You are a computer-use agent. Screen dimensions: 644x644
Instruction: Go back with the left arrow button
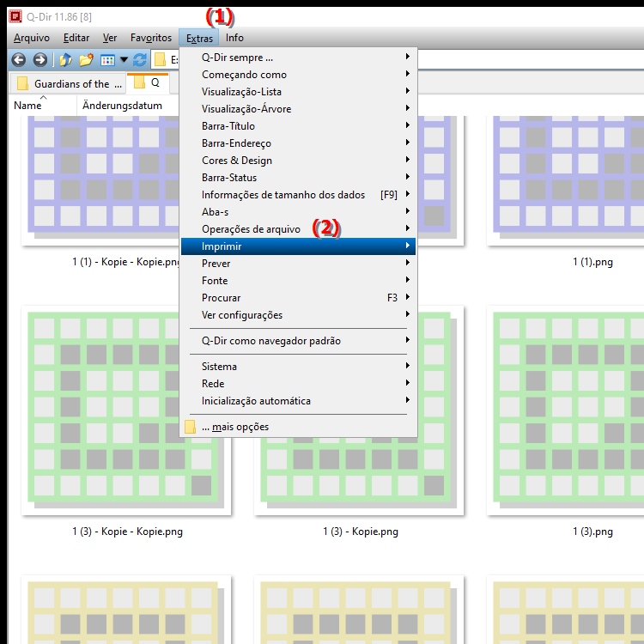19,60
